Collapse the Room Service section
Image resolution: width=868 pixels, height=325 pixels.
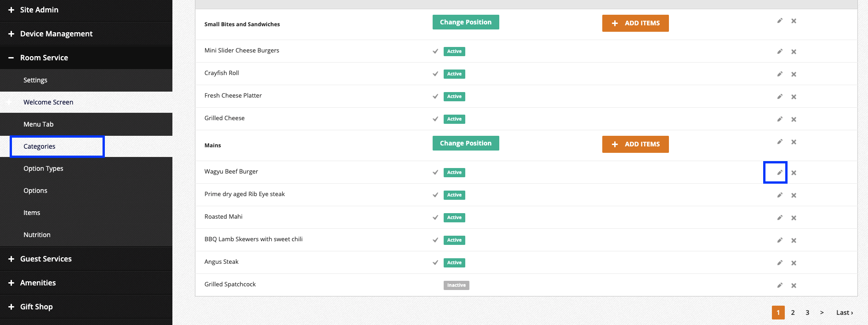pos(44,58)
